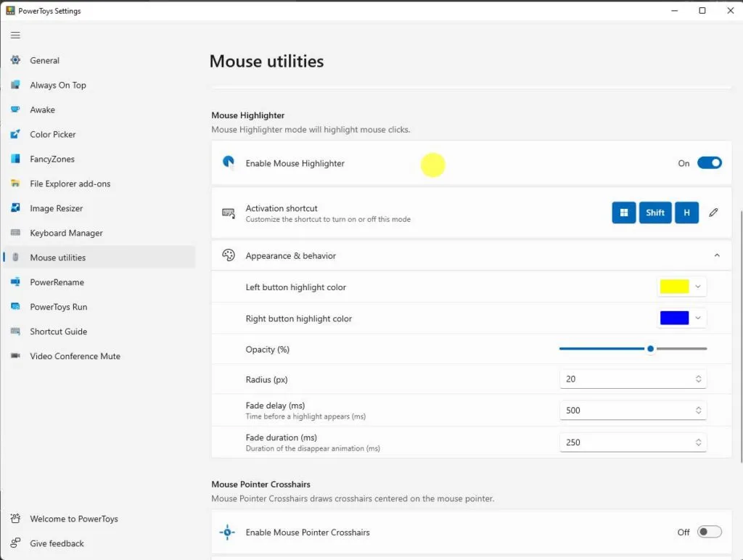Select Awake in the sidebar
Viewport: 743px width, 560px height.
click(x=99, y=110)
